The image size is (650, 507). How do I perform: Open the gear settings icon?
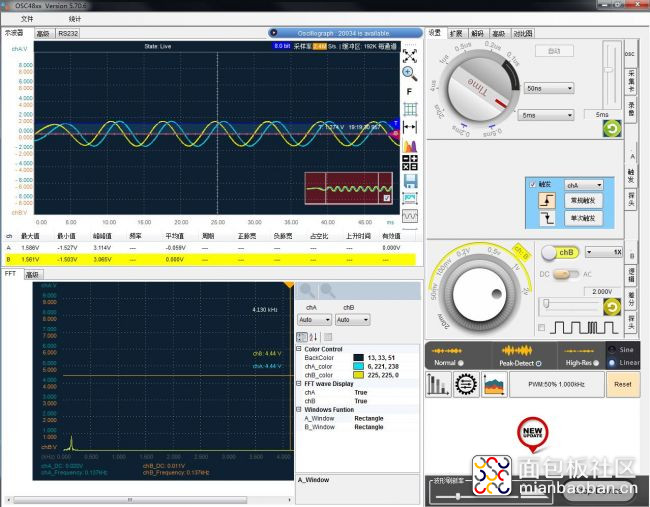click(x=466, y=384)
